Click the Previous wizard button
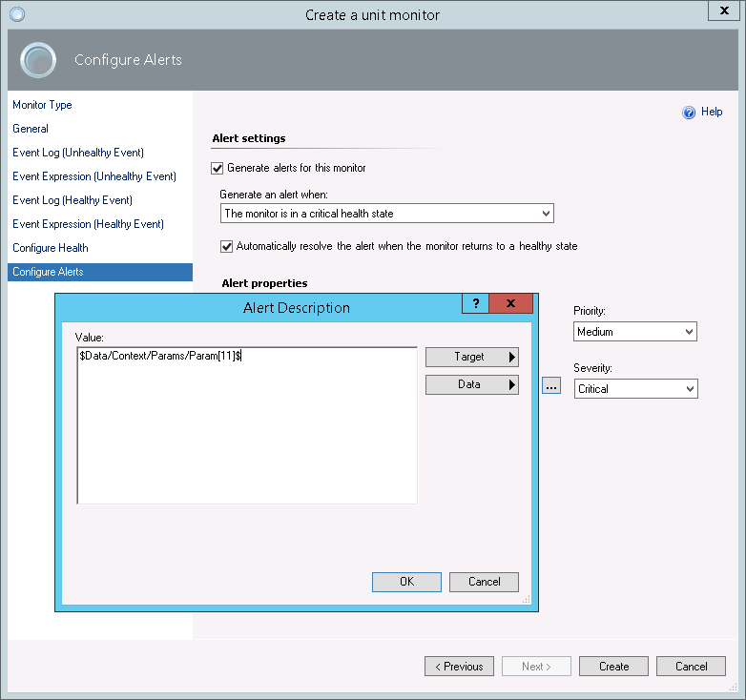 (459, 667)
